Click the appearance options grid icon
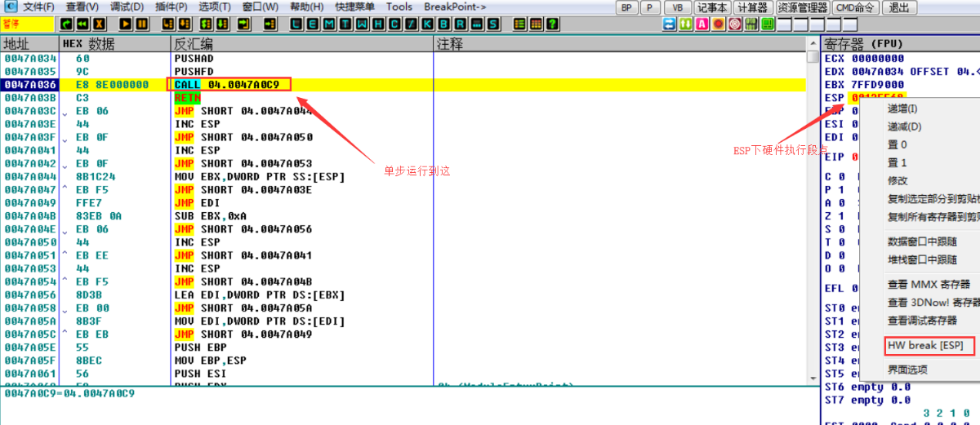 (536, 24)
